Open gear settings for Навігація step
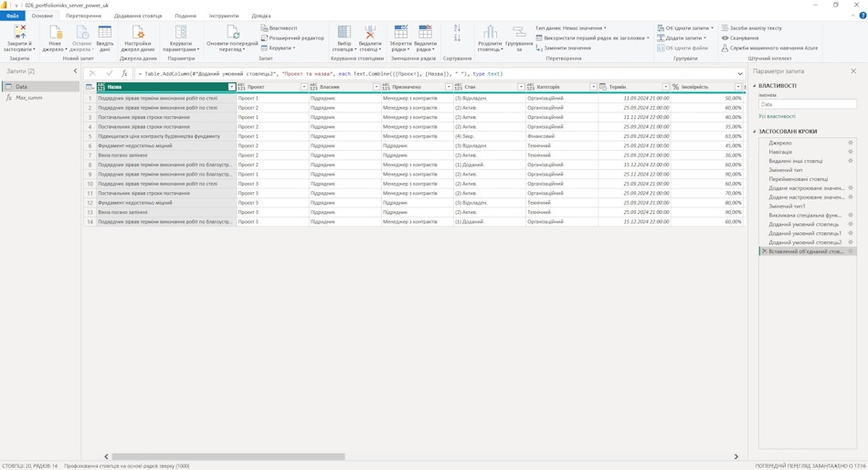The height and width of the screenshot is (470, 868). click(851, 151)
